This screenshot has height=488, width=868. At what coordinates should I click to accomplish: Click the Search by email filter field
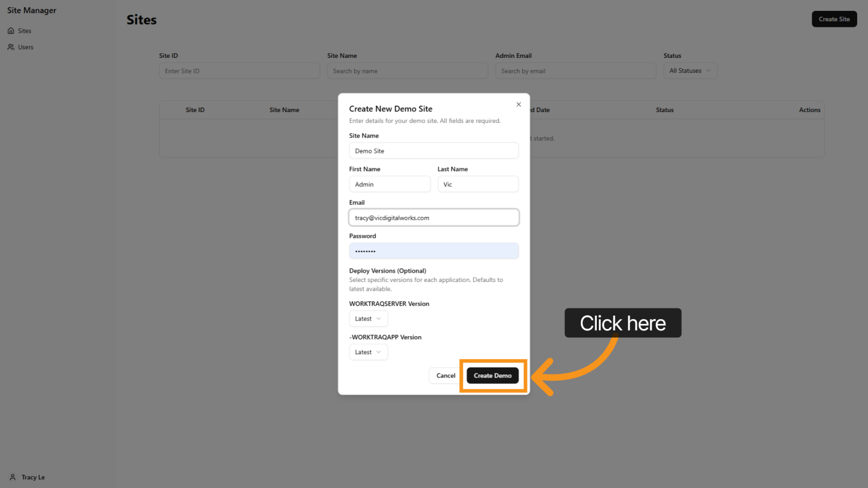pyautogui.click(x=575, y=71)
